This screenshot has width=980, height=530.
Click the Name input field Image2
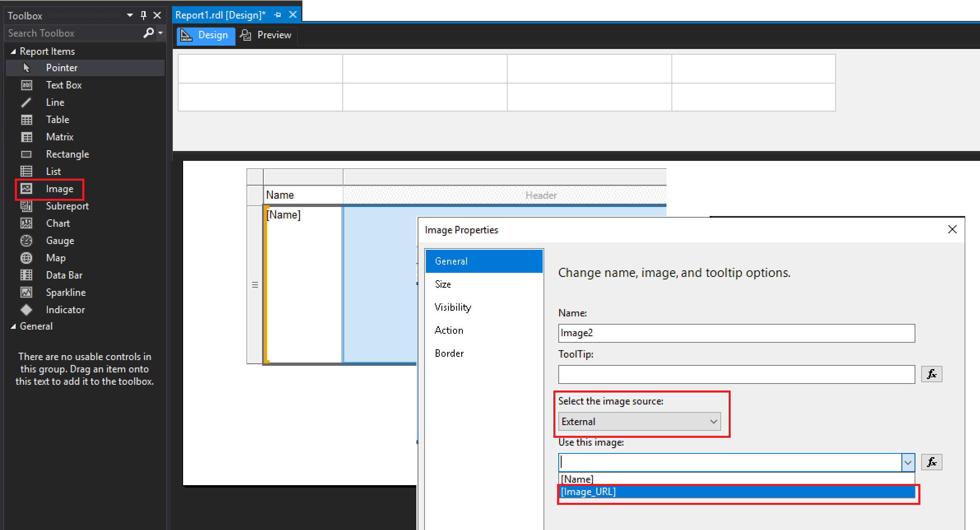pos(736,333)
